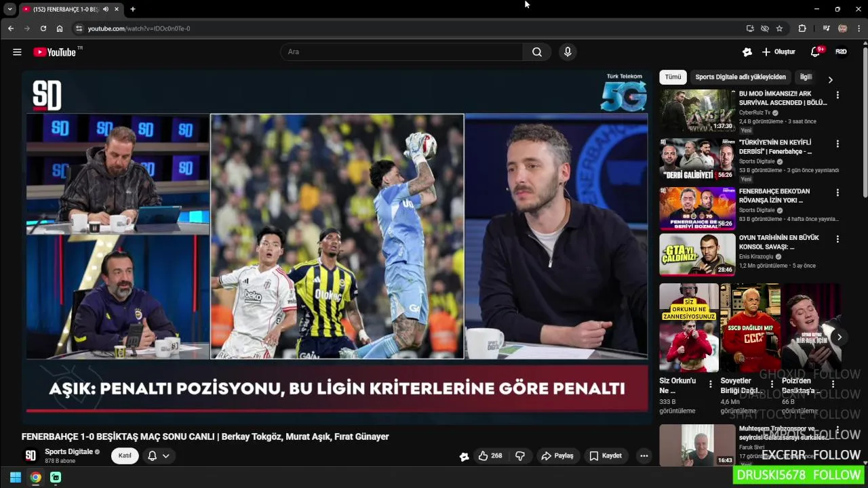Select the Tümü filter chip
The width and height of the screenshot is (868, 488).
[673, 77]
